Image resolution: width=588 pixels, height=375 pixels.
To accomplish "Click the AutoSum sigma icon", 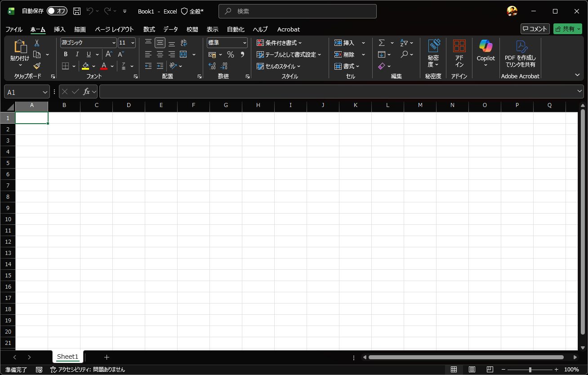I will coord(382,43).
